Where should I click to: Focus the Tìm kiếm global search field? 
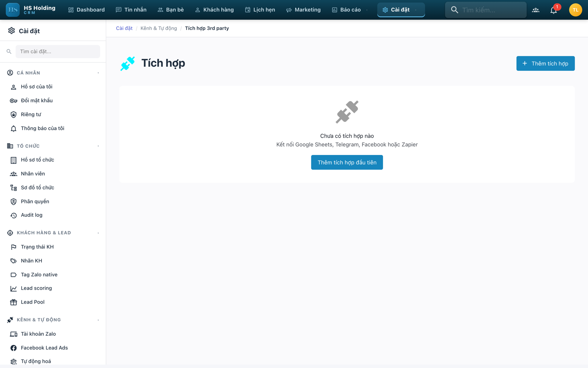[486, 10]
